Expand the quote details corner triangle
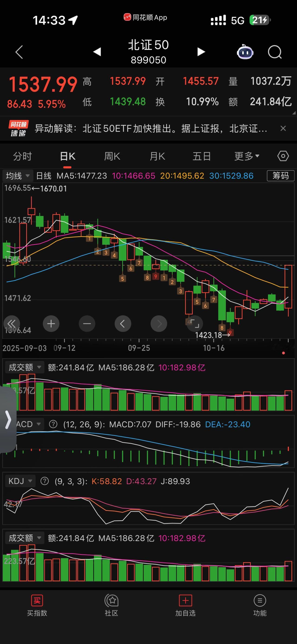The height and width of the screenshot is (644, 297). pos(294,113)
